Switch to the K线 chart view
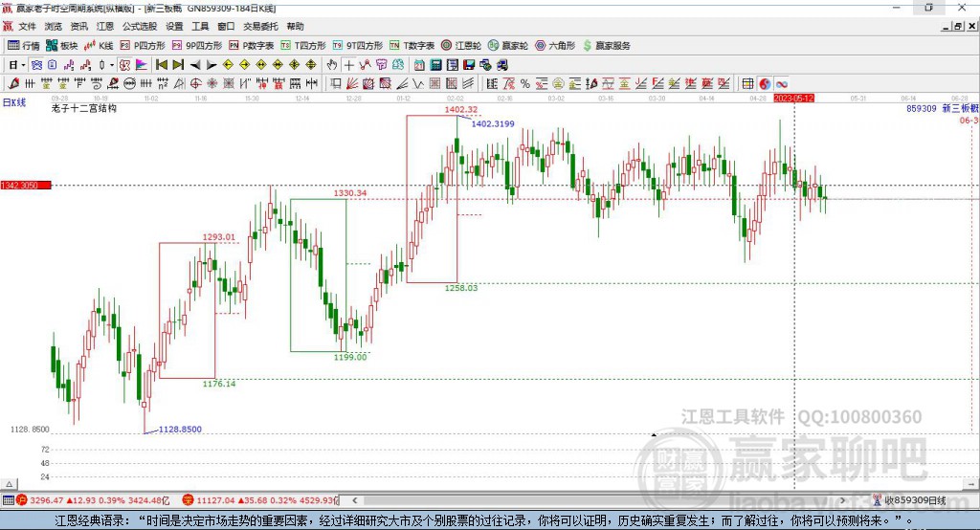 [x=99, y=45]
